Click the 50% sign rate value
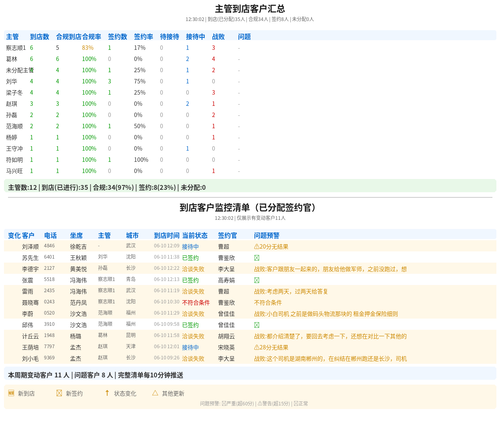500x426 pixels. click(x=140, y=126)
